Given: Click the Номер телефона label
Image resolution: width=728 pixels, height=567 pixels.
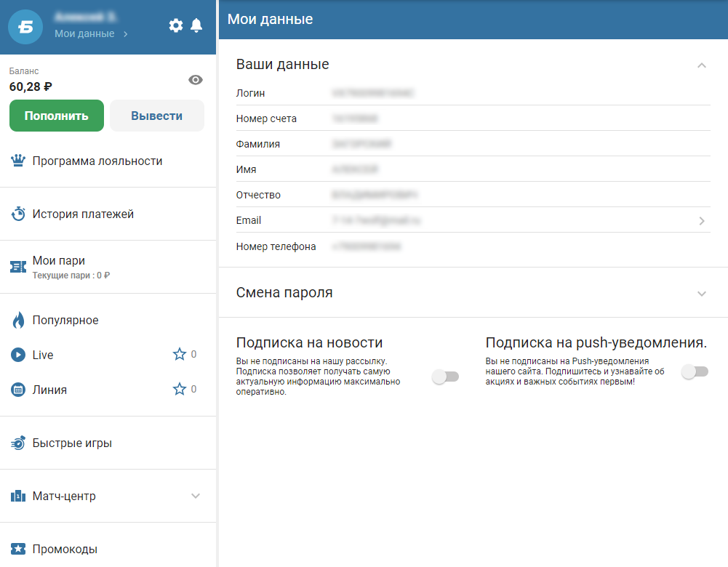Looking at the screenshot, I should 276,246.
